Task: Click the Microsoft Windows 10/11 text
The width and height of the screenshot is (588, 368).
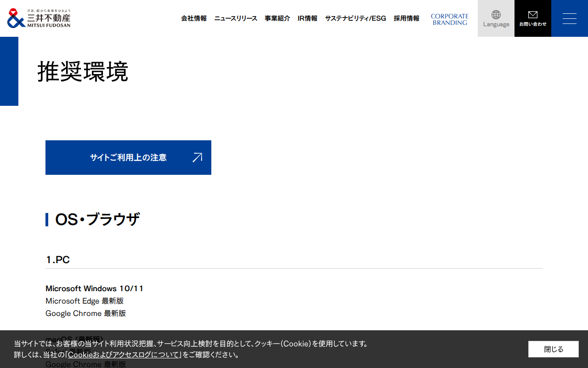Action: [x=95, y=288]
